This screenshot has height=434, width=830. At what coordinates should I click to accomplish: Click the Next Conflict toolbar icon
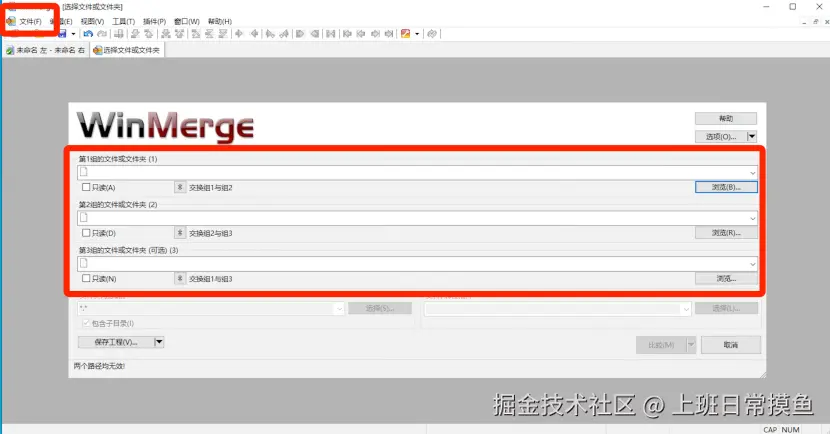click(x=166, y=34)
